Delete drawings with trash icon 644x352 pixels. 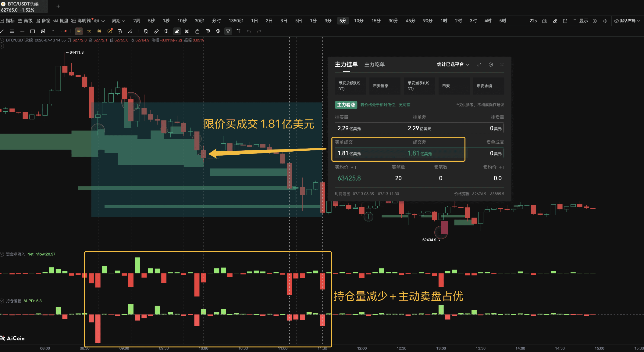pos(239,31)
